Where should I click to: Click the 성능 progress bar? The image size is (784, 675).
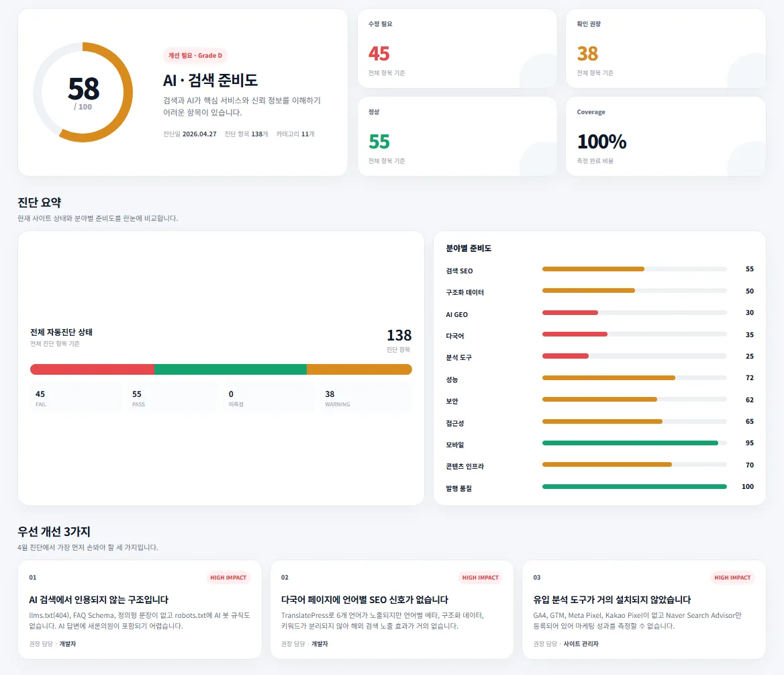click(634, 377)
